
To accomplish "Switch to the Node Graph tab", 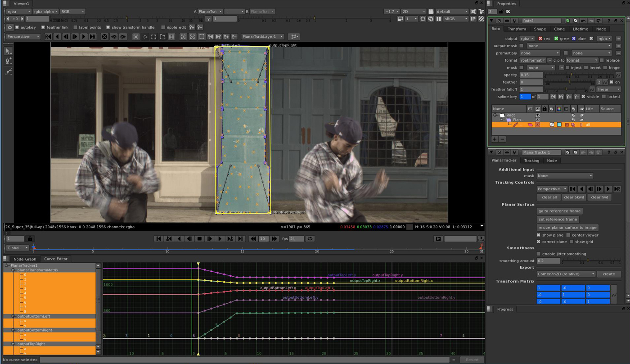I will 25,259.
